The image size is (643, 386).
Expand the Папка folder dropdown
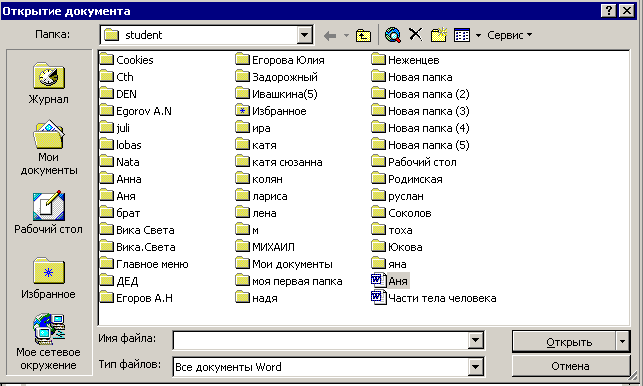click(305, 35)
